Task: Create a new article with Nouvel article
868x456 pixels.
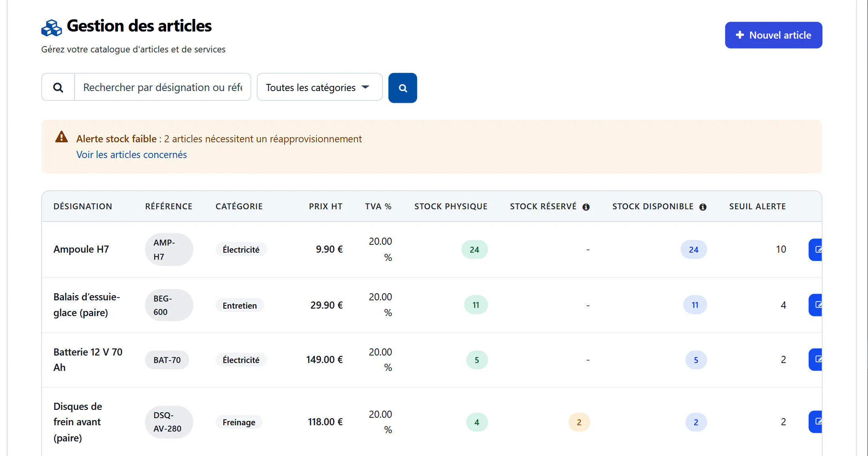Action: pyautogui.click(x=773, y=35)
